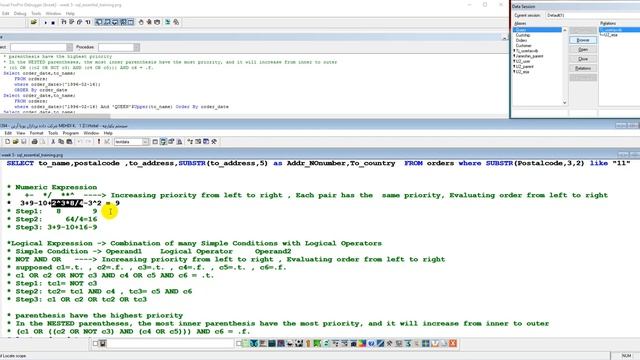Click Close button in Data Session
This screenshot has width=640, height=360.
pos(583,59)
